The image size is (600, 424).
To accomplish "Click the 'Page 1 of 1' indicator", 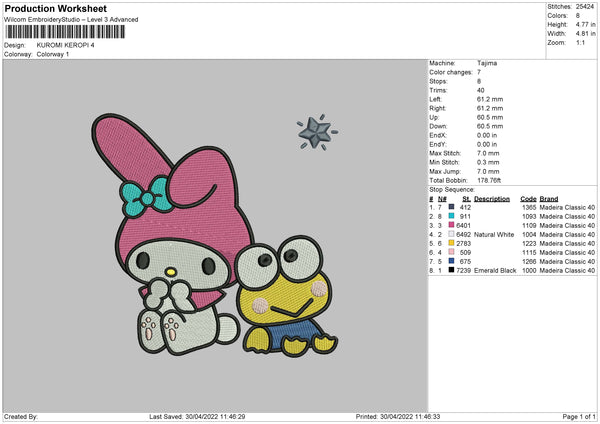I will click(x=579, y=417).
